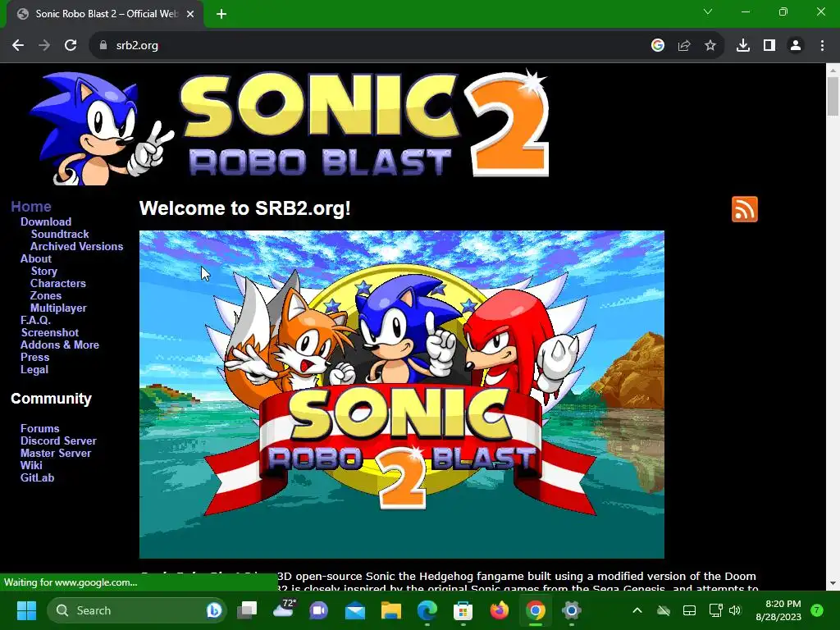Open the Soundtrack link
This screenshot has height=630, width=840.
pos(60,234)
